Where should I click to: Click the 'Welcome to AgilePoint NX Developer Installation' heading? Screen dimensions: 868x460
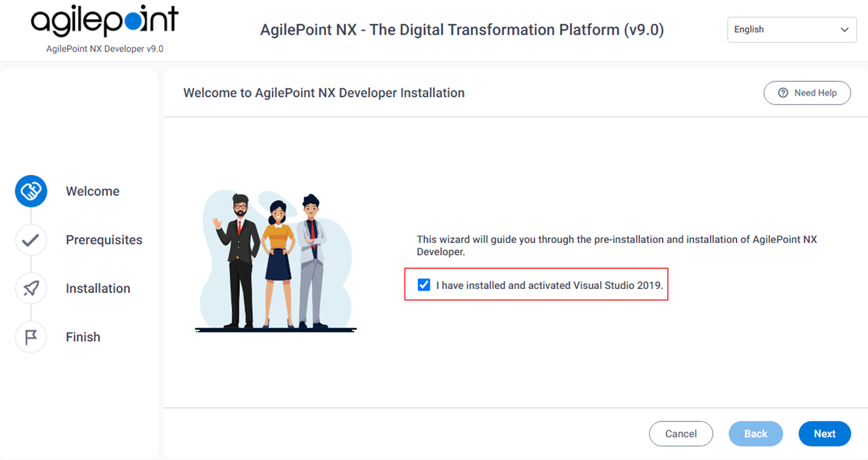pos(324,93)
